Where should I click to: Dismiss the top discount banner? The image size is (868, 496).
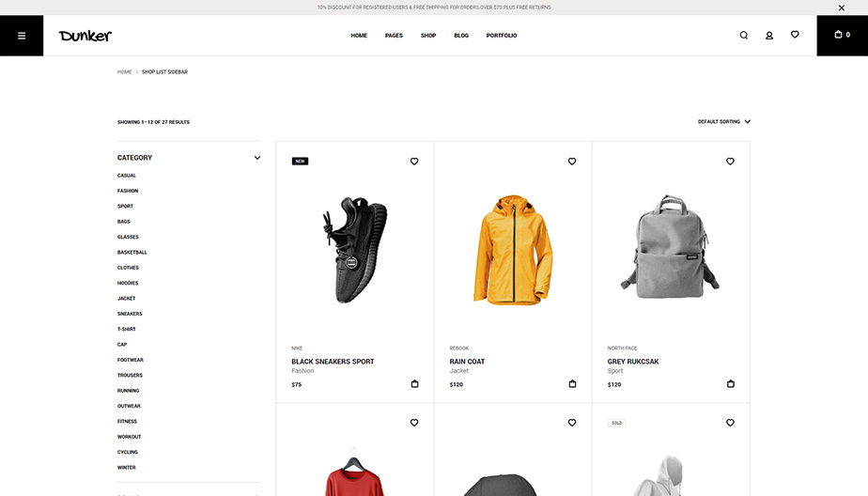tap(841, 8)
